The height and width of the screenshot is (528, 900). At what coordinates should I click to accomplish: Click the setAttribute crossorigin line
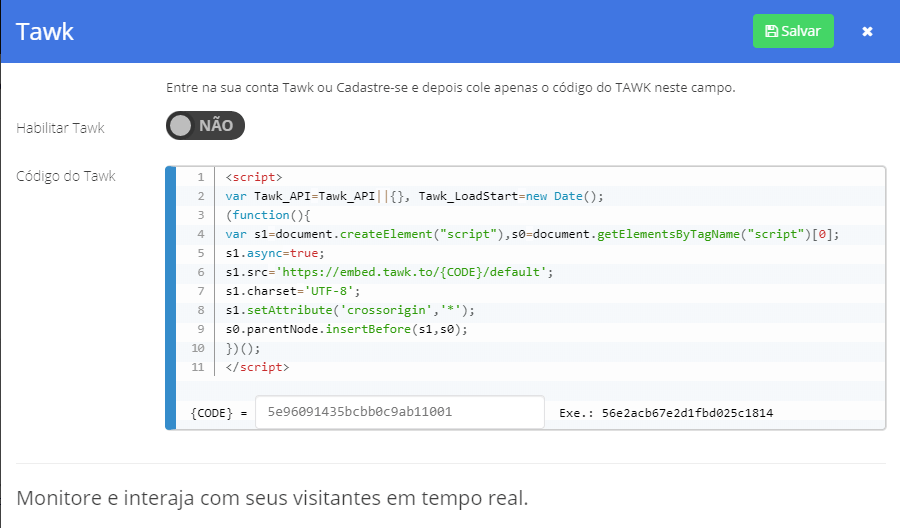click(x=350, y=310)
